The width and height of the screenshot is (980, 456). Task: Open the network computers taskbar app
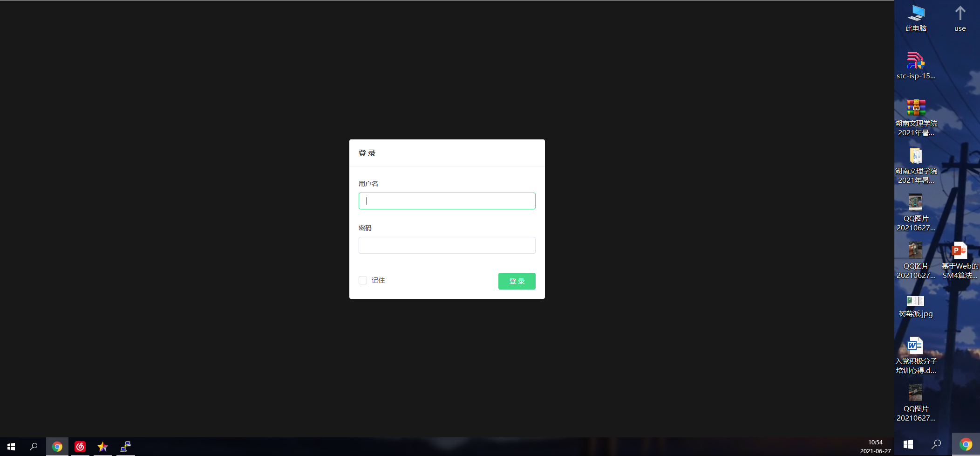(x=126, y=447)
